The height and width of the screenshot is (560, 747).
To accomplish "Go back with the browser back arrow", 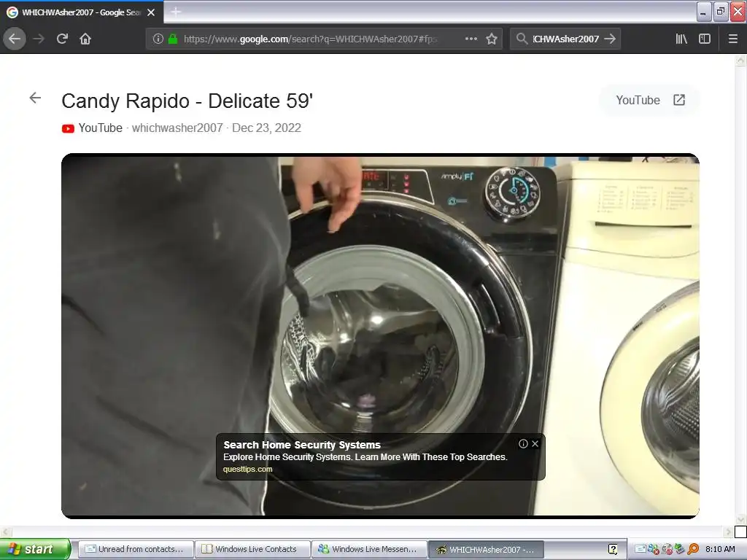I will (x=15, y=39).
